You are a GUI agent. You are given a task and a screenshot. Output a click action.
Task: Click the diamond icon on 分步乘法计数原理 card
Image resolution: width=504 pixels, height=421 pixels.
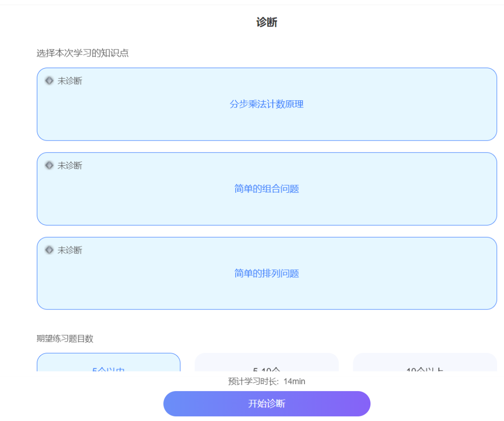(x=49, y=81)
